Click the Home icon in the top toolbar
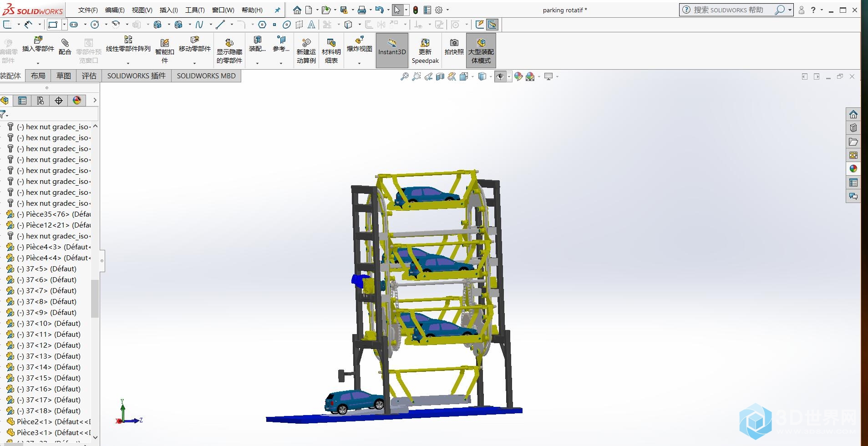The height and width of the screenshot is (446, 868). (297, 10)
